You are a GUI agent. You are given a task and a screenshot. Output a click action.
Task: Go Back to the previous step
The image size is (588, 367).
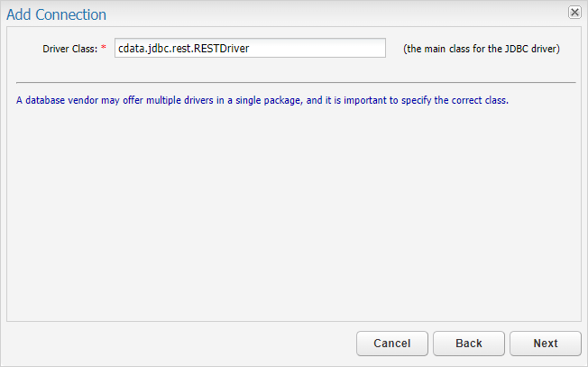click(x=469, y=343)
